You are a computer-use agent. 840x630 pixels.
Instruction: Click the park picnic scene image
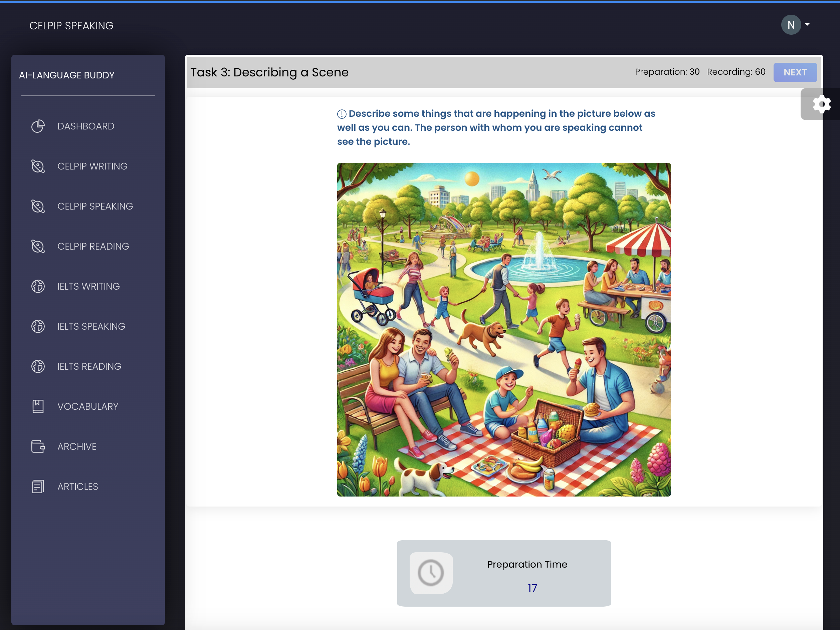coord(504,330)
